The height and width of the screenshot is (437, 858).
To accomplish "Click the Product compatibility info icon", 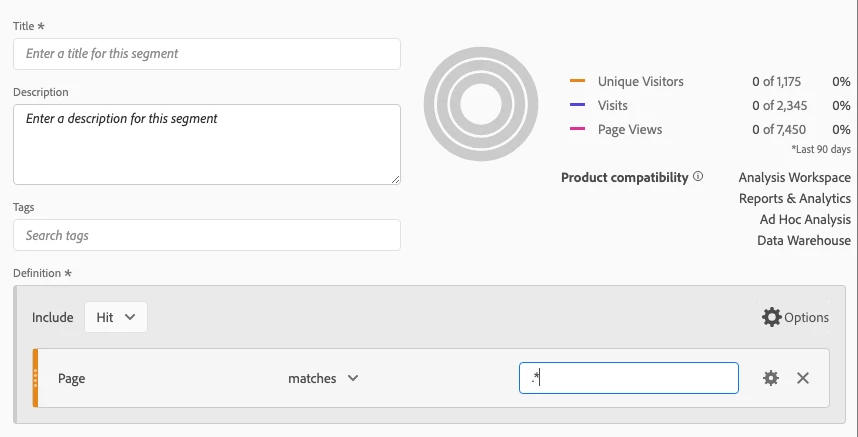I will [x=698, y=177].
